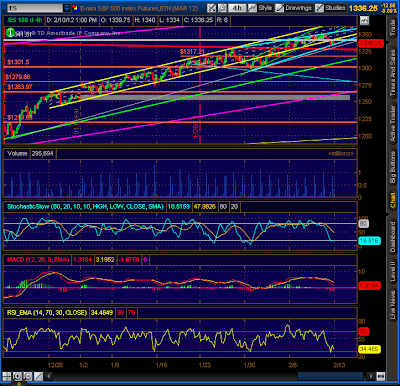
Task: Click the wrench settings icon in toolbar
Action: click(x=211, y=8)
